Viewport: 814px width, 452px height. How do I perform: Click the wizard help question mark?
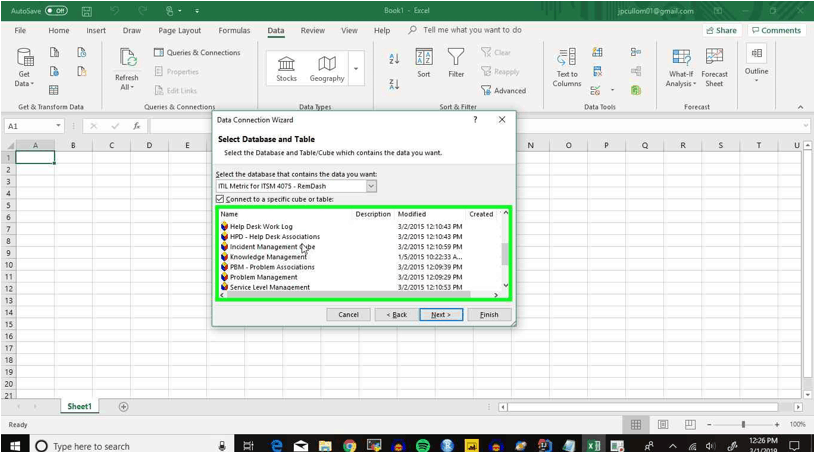tap(474, 120)
